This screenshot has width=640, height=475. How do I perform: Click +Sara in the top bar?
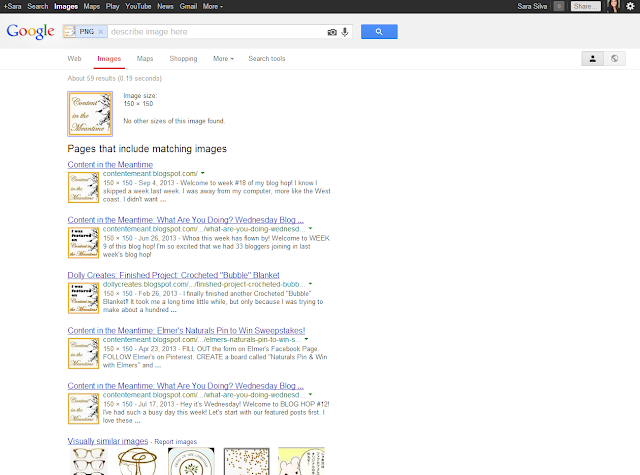pyautogui.click(x=12, y=6)
